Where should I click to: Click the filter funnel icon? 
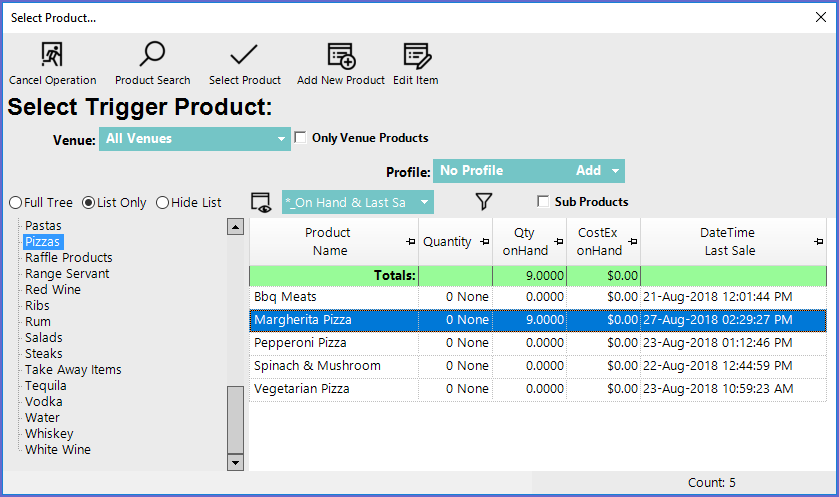pos(484,202)
